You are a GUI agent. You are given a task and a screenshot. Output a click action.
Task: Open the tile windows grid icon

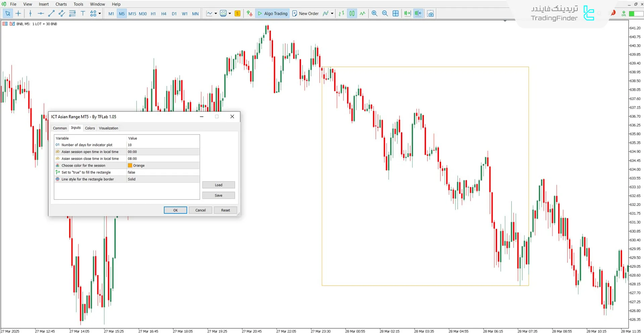click(396, 13)
